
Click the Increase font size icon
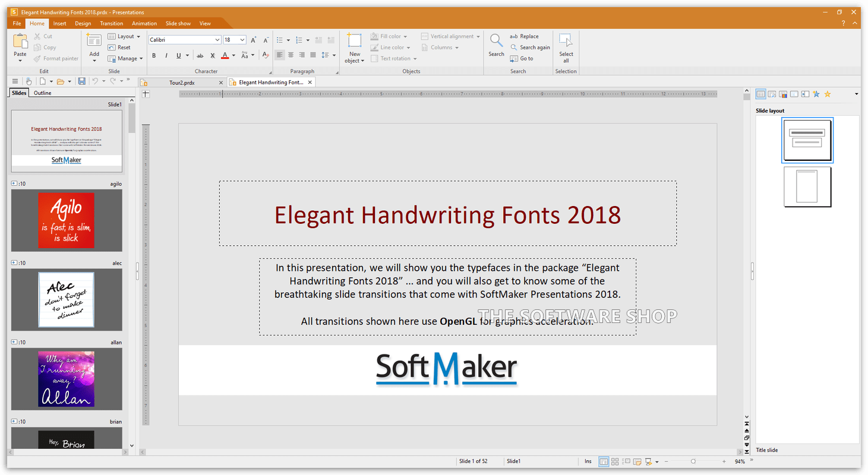(254, 40)
